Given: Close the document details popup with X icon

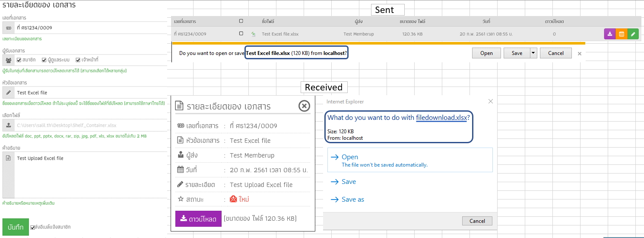Looking at the screenshot, I should pyautogui.click(x=304, y=106).
